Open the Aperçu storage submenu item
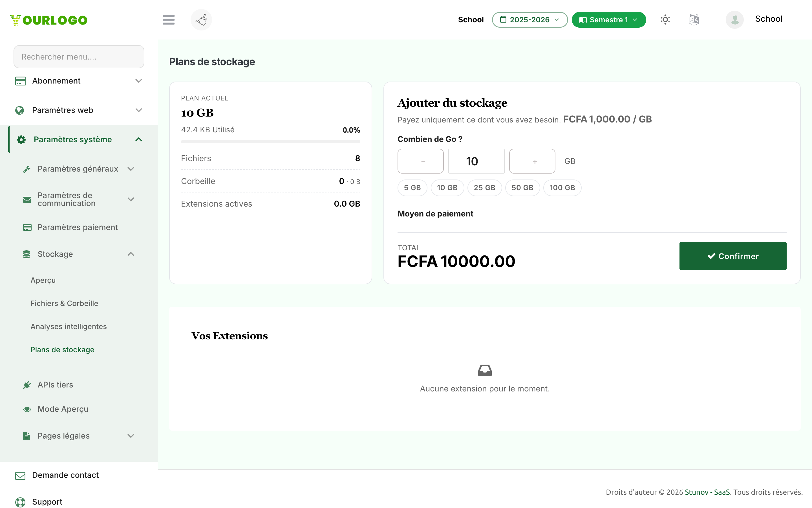812x508 pixels. [43, 280]
